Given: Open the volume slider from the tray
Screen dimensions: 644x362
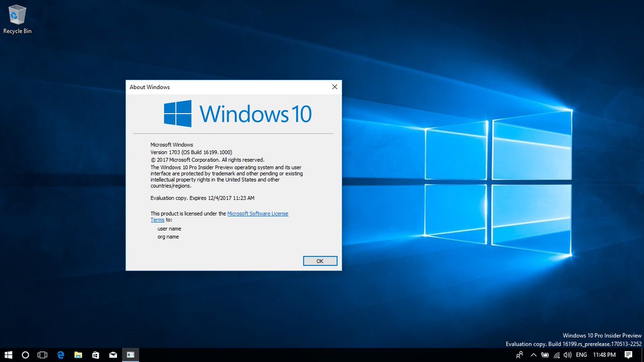Looking at the screenshot, I should [567, 354].
